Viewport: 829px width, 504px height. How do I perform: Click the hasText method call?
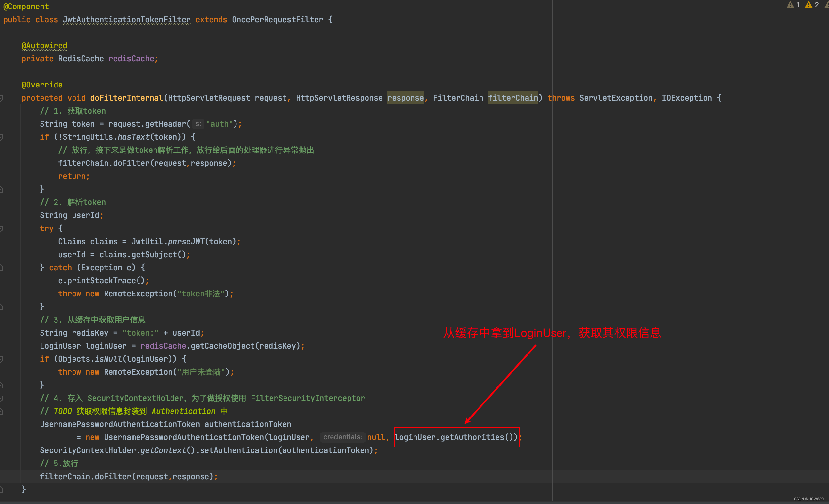133,137
